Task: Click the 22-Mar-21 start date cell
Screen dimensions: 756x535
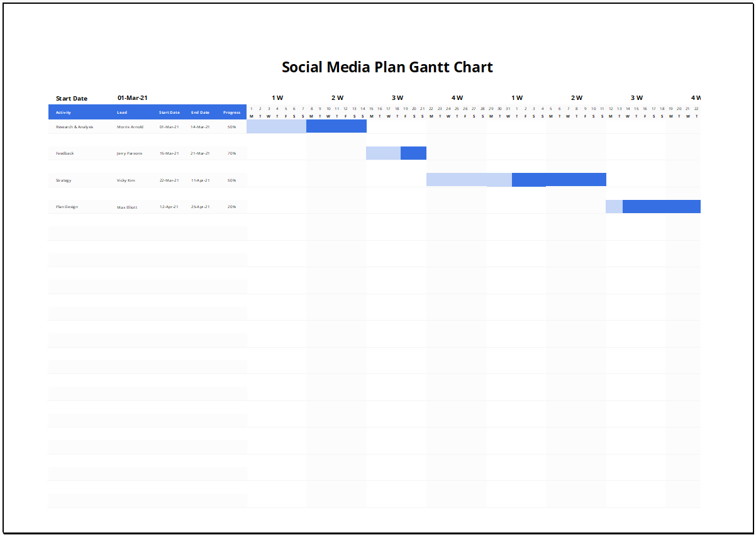Action: pos(169,180)
